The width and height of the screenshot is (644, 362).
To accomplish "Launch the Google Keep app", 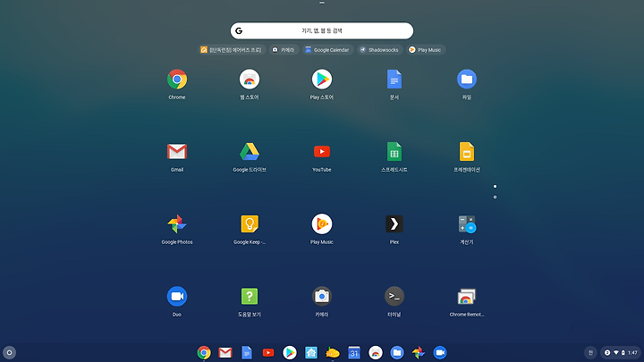I will pyautogui.click(x=250, y=224).
